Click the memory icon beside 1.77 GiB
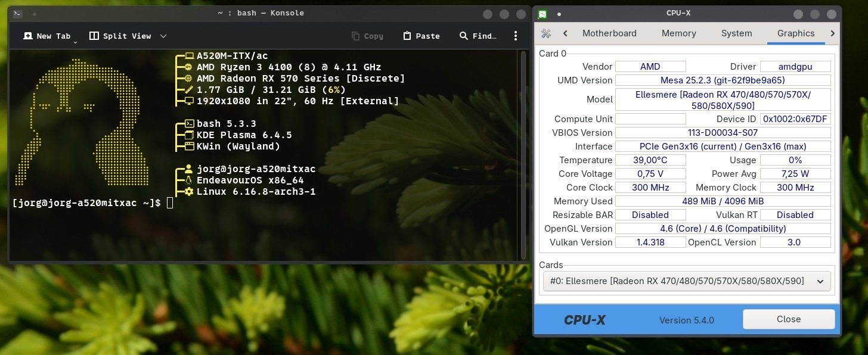 coord(189,90)
